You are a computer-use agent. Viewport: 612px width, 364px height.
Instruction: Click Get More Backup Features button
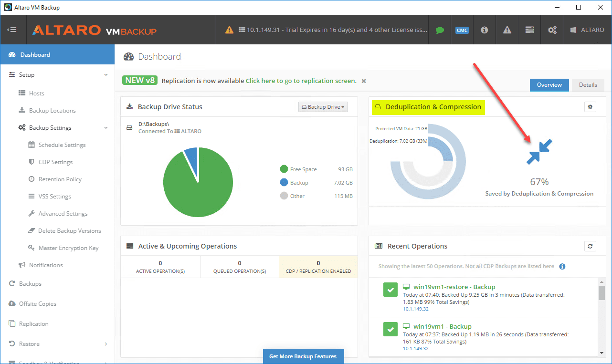tap(303, 356)
